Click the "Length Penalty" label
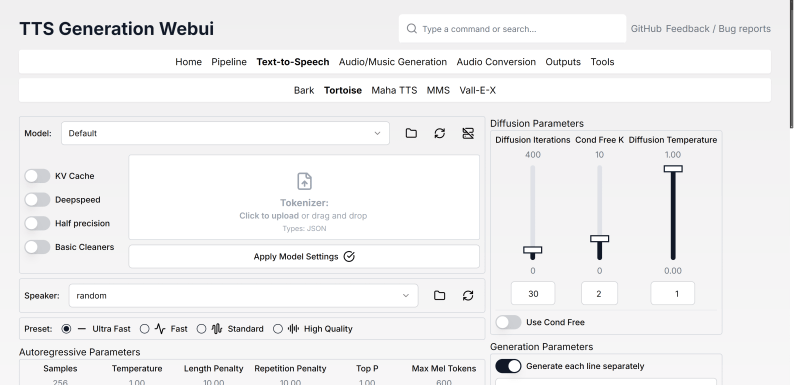The image size is (800, 385). pyautogui.click(x=214, y=368)
